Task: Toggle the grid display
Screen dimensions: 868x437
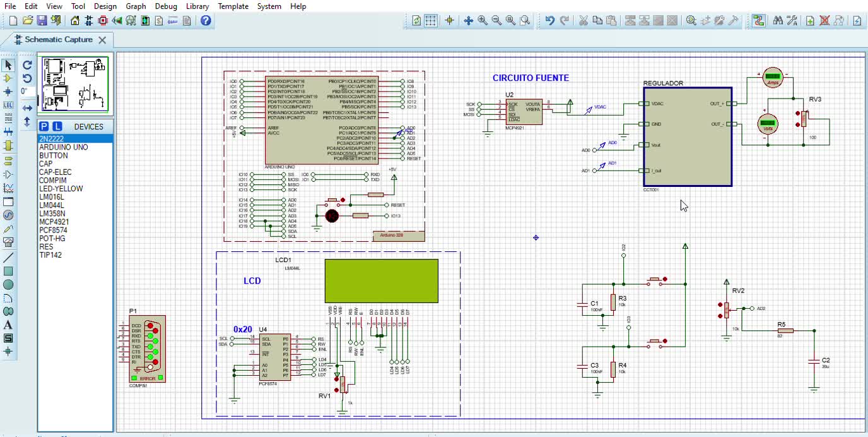Action: tap(431, 20)
